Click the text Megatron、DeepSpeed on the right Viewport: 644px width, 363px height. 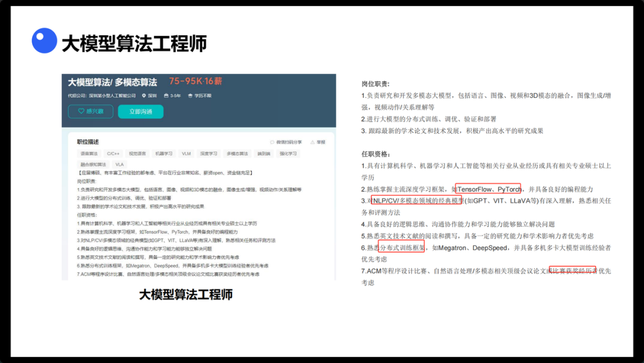[x=472, y=248]
